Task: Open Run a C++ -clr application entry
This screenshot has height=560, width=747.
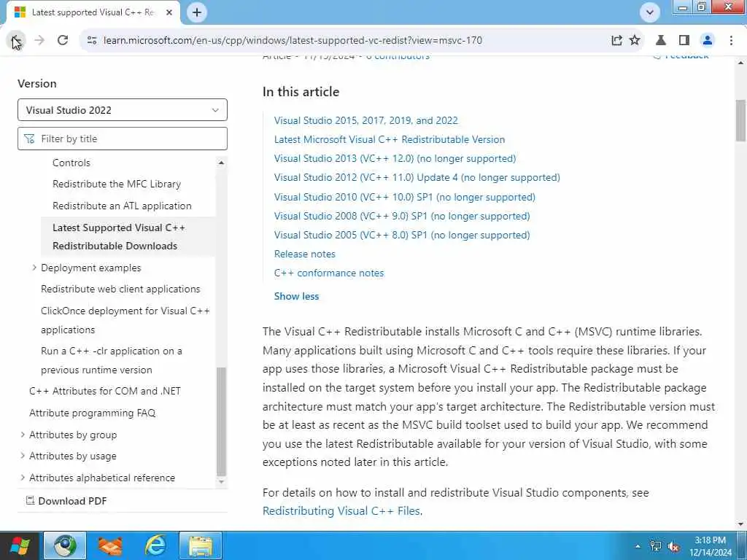Action: pyautogui.click(x=112, y=360)
